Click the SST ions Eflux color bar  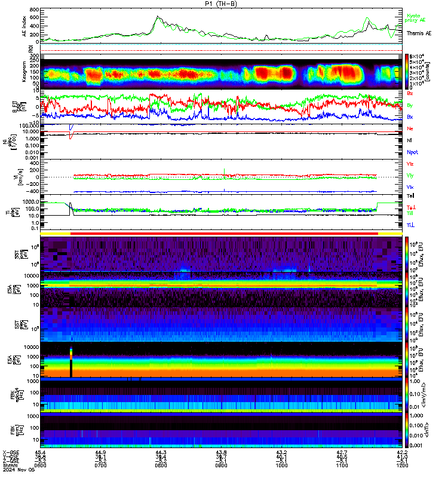(407, 253)
